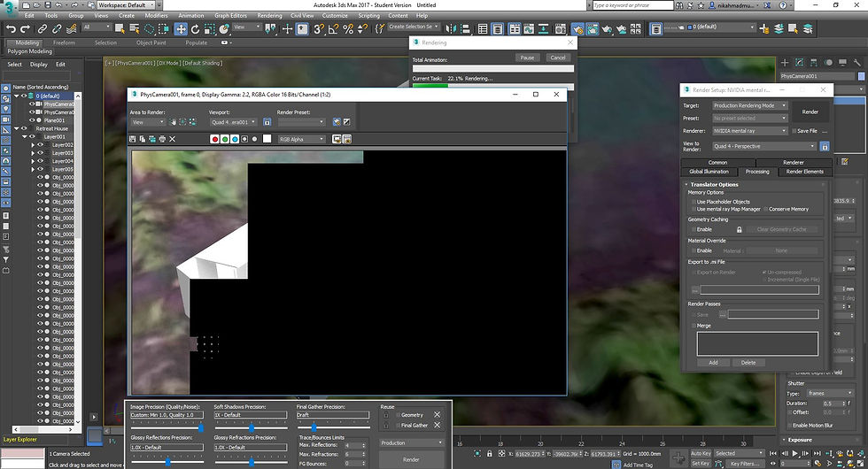
Task: Click the Undo arrow in main toolbar
Action: pyautogui.click(x=11, y=28)
